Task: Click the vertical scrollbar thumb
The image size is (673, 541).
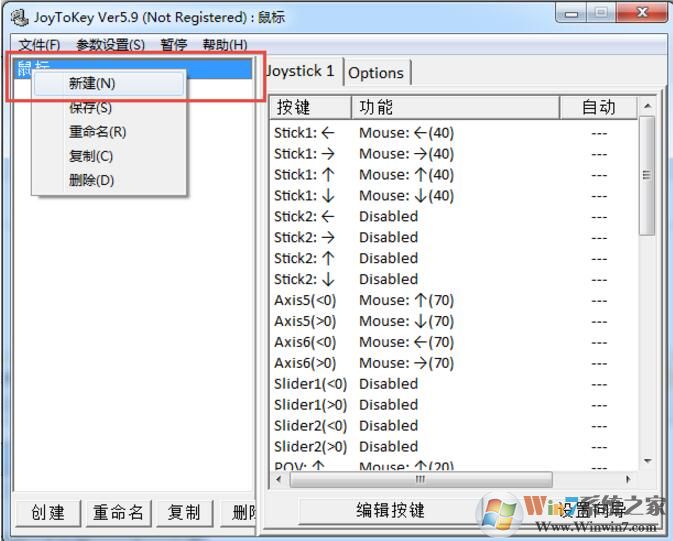Action: click(647, 175)
